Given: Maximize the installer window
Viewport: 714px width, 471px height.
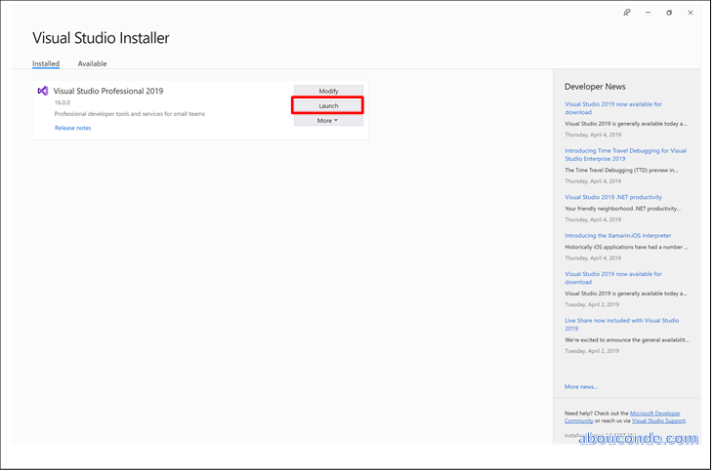Looking at the screenshot, I should click(x=669, y=13).
